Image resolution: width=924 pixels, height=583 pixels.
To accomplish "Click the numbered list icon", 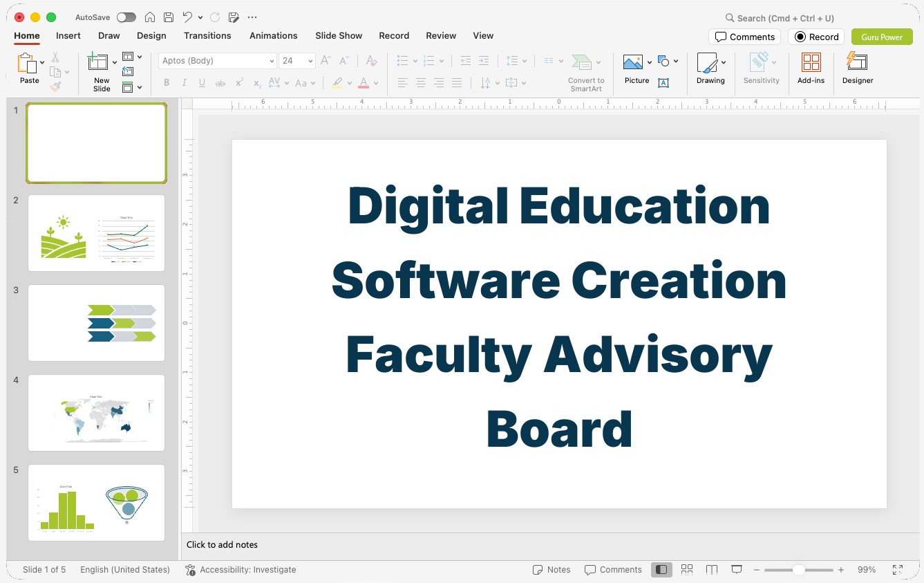I will [429, 61].
